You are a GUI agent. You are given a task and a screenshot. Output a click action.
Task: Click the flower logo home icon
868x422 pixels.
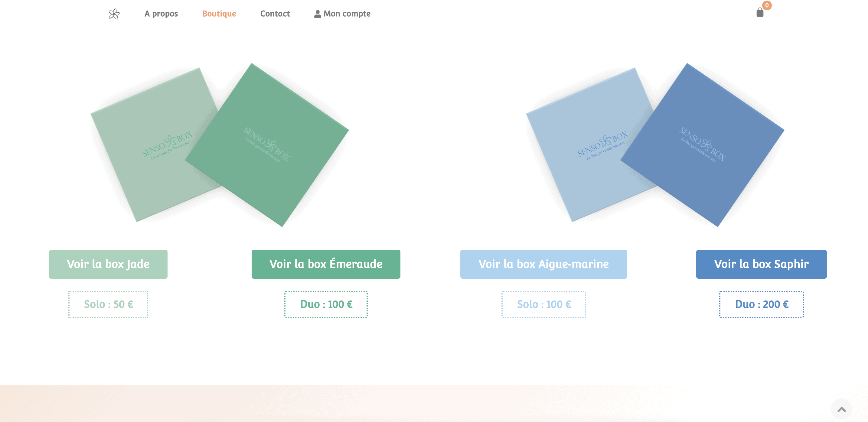(114, 14)
